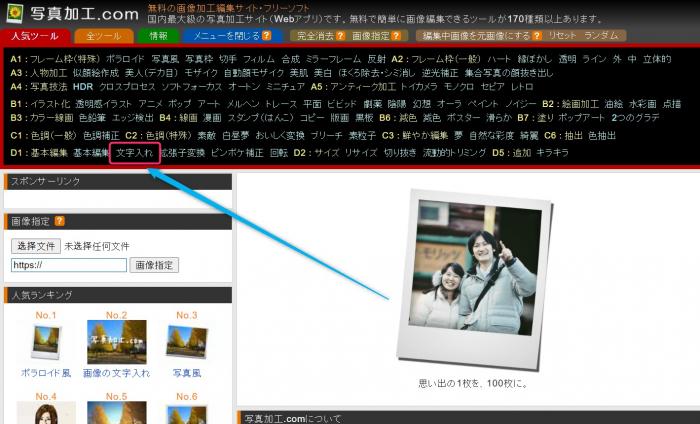
Task: Open the 美人(デカ目) tool link
Action: (x=152, y=73)
